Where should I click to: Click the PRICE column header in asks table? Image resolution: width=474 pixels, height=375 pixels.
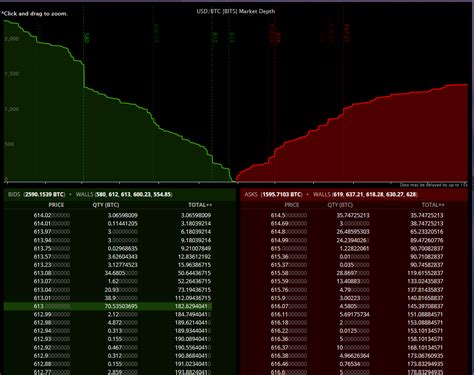(x=292, y=205)
